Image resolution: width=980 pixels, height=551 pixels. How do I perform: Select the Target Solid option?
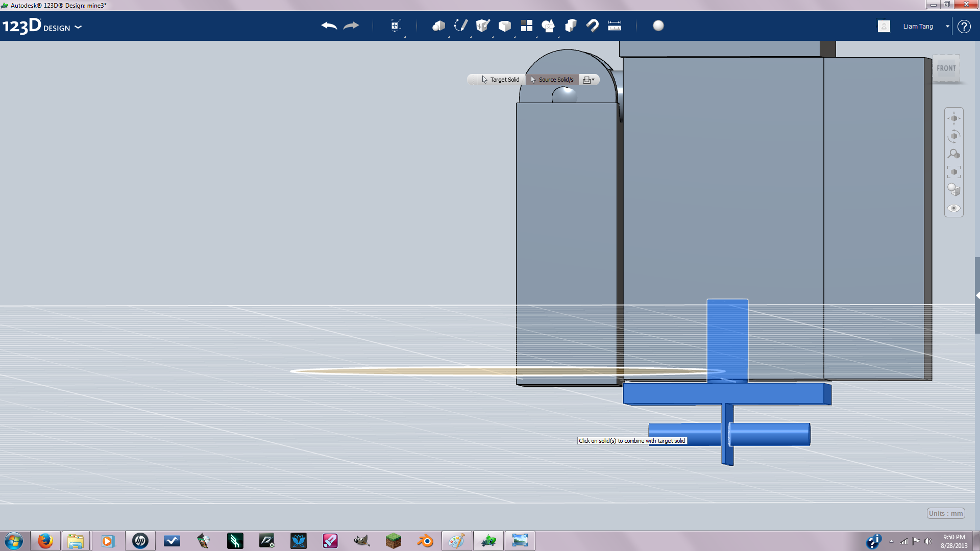point(500,80)
